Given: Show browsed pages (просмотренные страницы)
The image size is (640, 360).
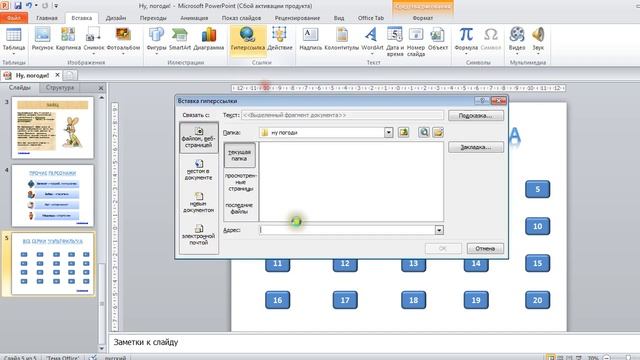Looking at the screenshot, I should click(x=240, y=182).
